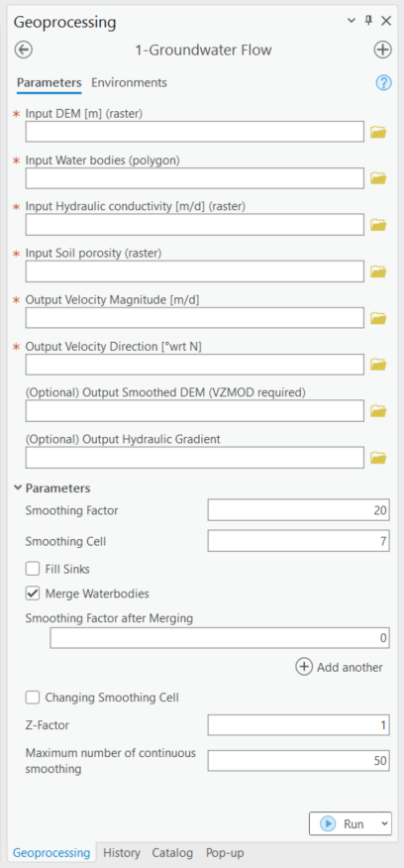Image resolution: width=404 pixels, height=868 pixels.
Task: Switch to the Environments tab
Action: (129, 82)
